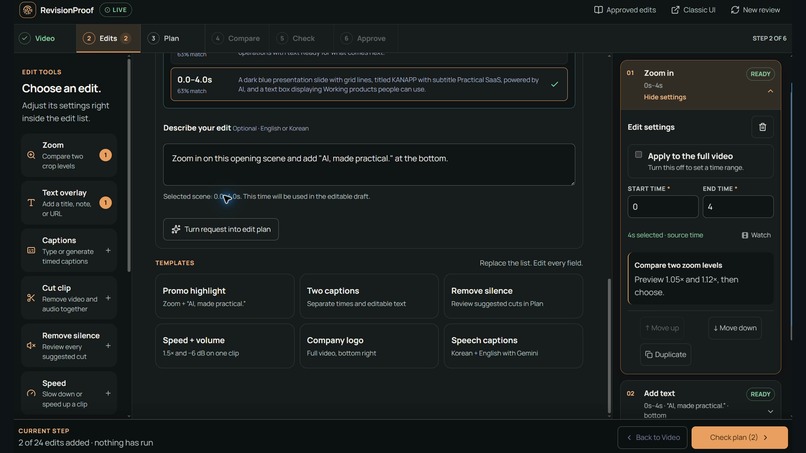Toggle Apply to the full video checkbox
Viewport: 806px width, 453px height.
coord(638,155)
